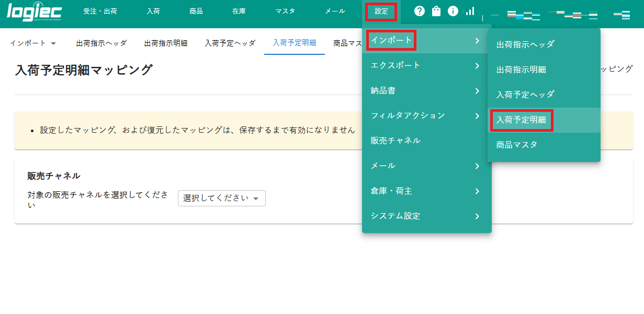Screen dimensions: 644x314
Task: Click the bar chart statistics icon
Action: pos(470,11)
